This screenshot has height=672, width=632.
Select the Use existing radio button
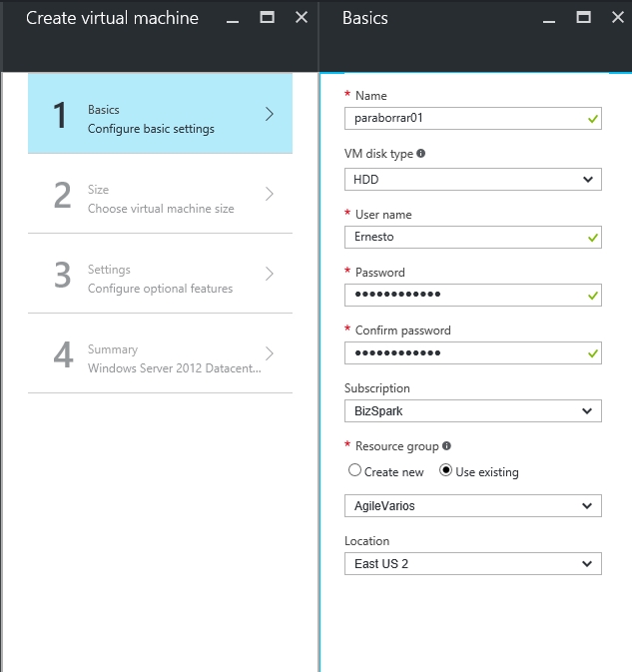pos(445,470)
